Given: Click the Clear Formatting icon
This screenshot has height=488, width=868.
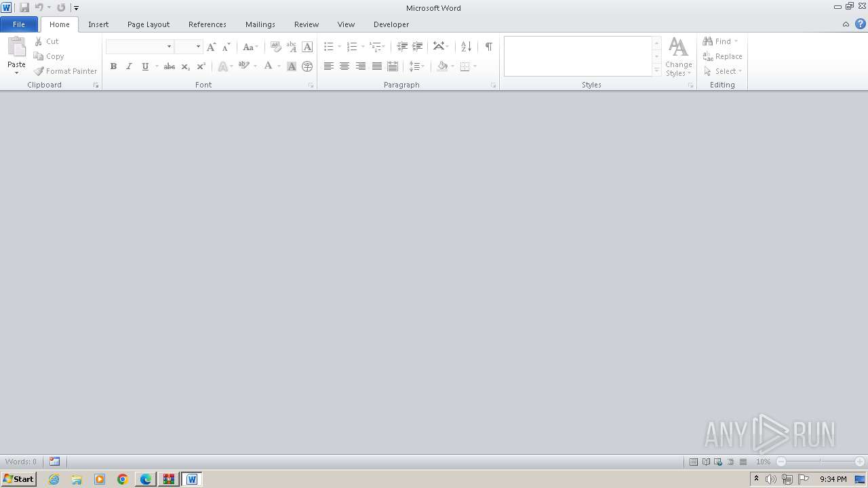Looking at the screenshot, I should (275, 47).
